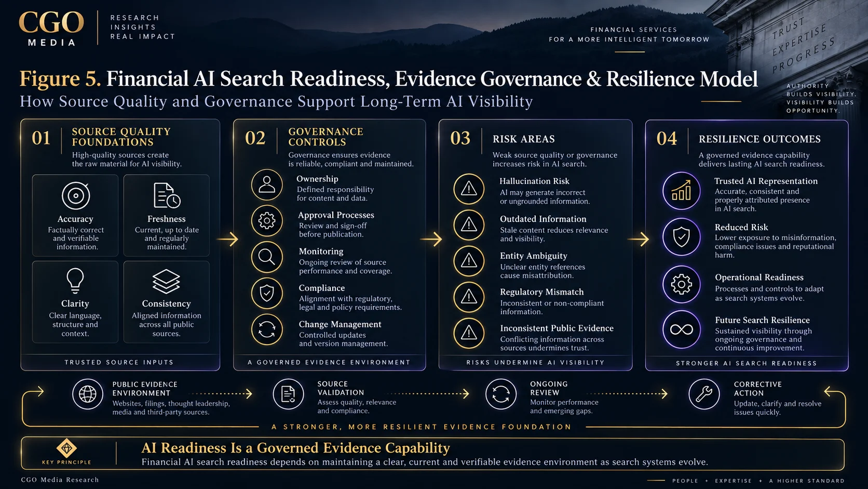Select the "Research Insights Real Impact" tagline
Screen dimensions: 868x489
(142, 27)
